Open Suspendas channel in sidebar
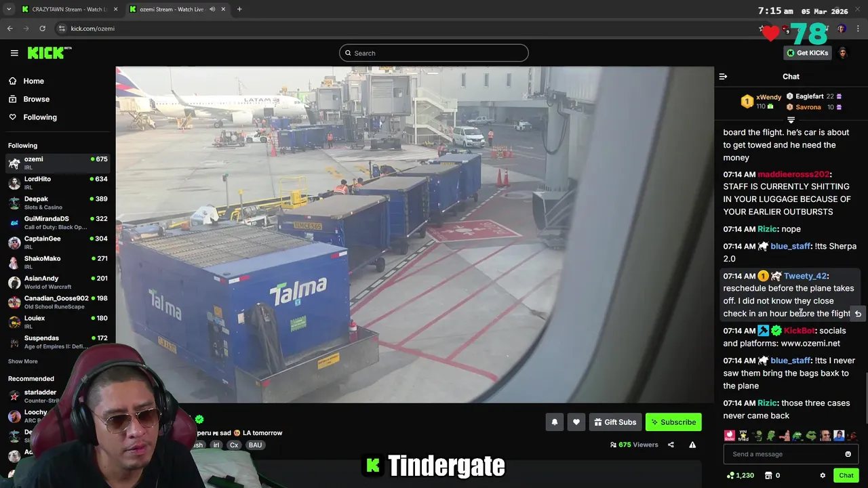 click(x=58, y=342)
